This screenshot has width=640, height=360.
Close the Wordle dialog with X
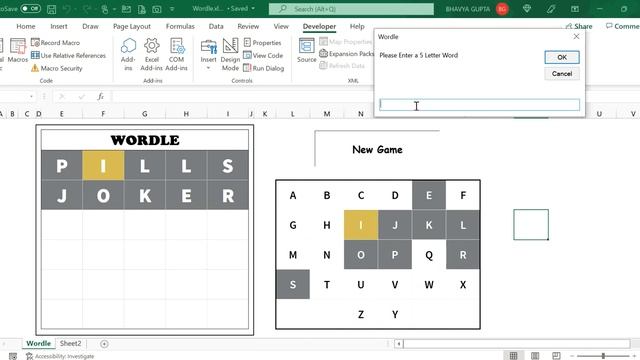pos(576,36)
